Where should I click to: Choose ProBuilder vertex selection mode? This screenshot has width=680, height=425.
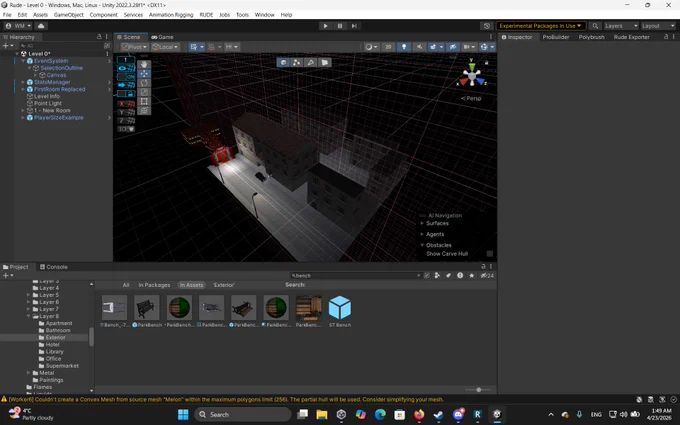(297, 62)
